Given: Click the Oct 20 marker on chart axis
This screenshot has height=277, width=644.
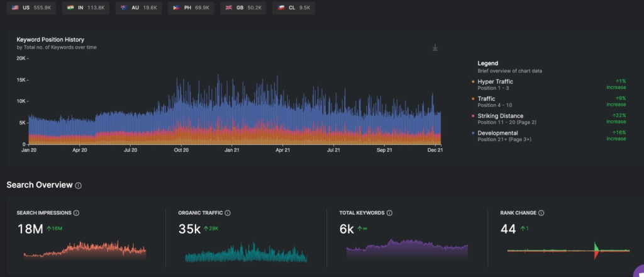Looking at the screenshot, I should click(x=181, y=150).
